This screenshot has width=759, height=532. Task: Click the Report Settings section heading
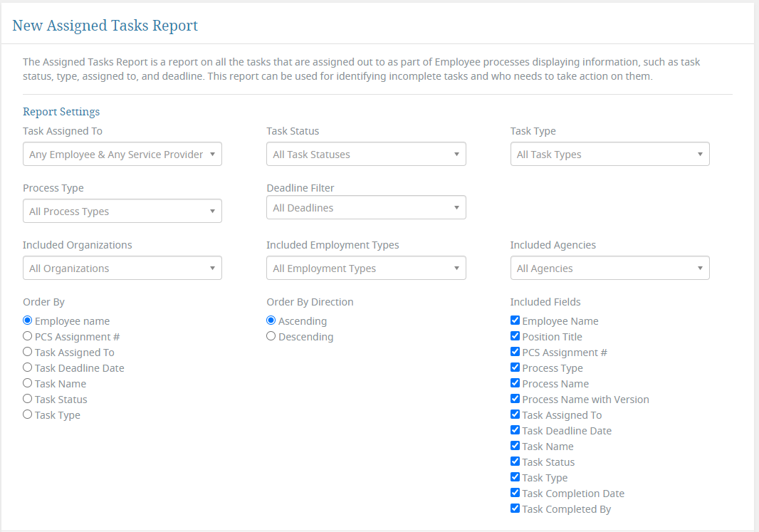point(61,112)
